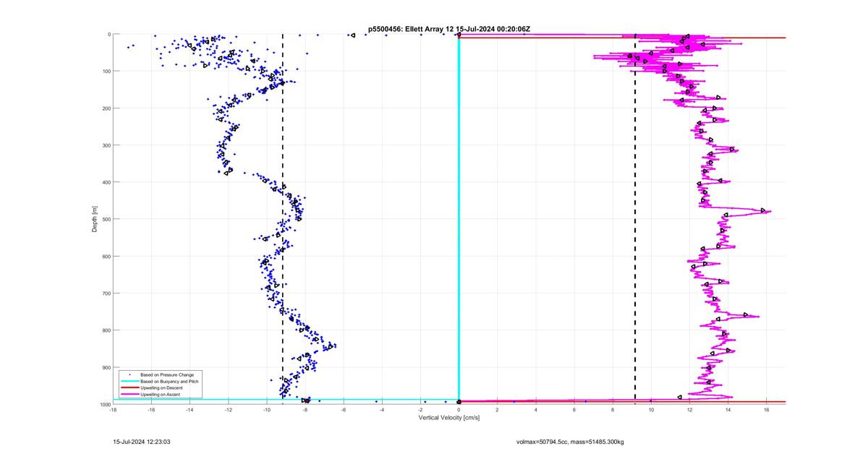Click the cyan line sample in legend
This screenshot has width=868, height=454.
coord(129,381)
